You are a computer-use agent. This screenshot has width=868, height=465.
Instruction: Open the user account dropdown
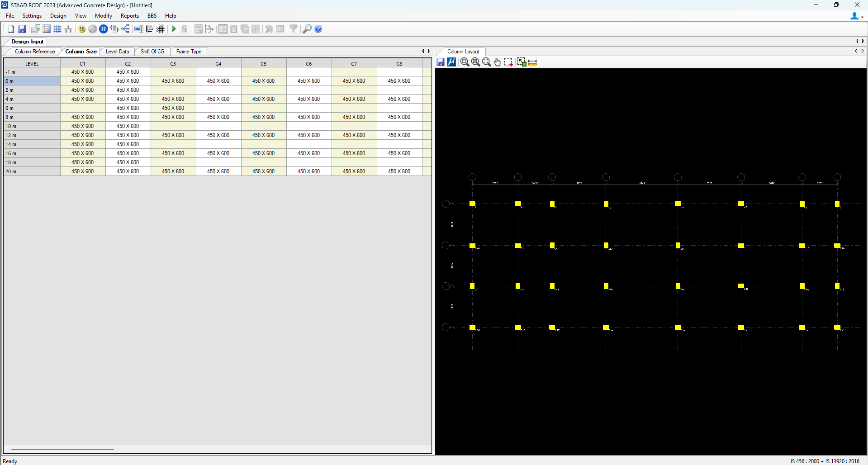point(856,16)
